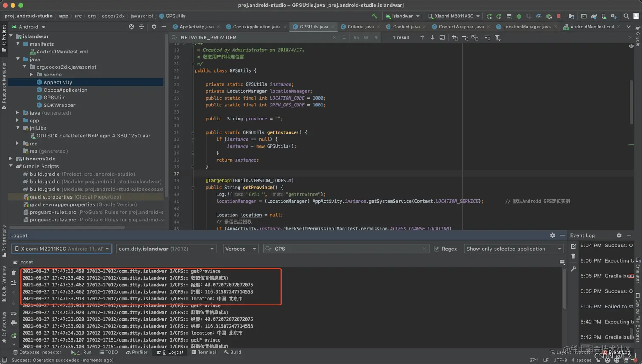Click the Select Opened File target icon
The image size is (642, 364).
click(131, 27)
